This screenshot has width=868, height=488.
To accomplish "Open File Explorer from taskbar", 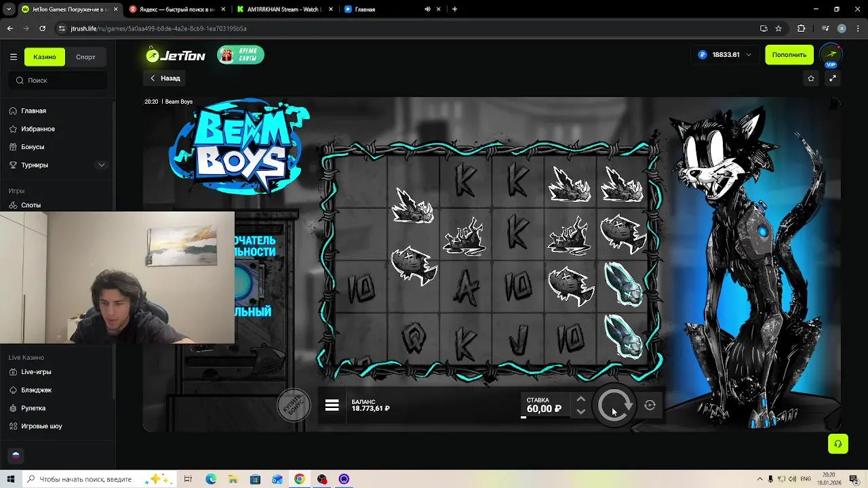I will coord(233,479).
